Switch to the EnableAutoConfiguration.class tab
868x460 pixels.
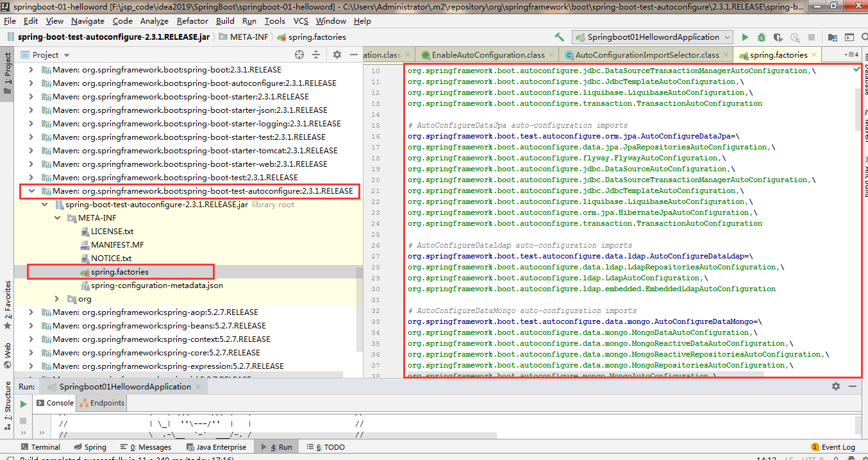[487, 55]
